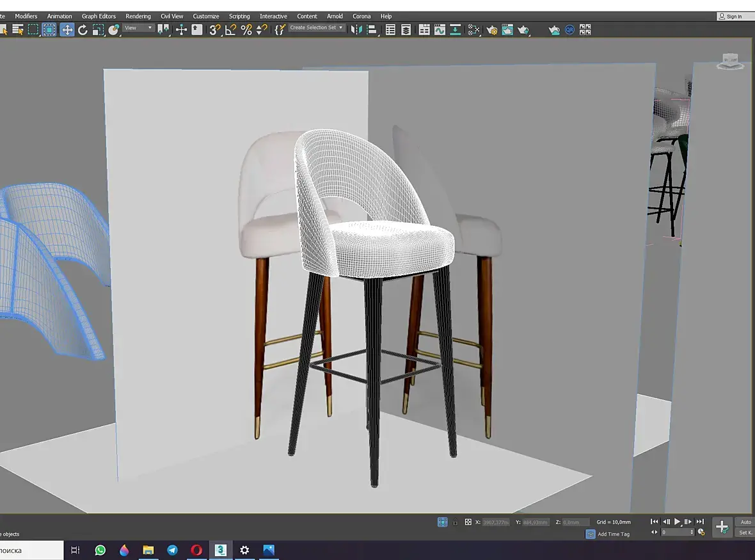Toggle the Layer Explorer icon
Viewport: 755px width, 560px height.
coord(406,30)
